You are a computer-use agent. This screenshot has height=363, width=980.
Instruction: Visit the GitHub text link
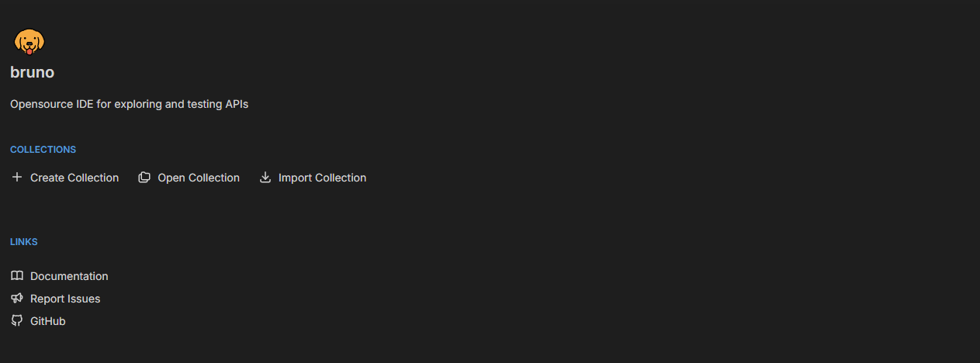coord(48,321)
